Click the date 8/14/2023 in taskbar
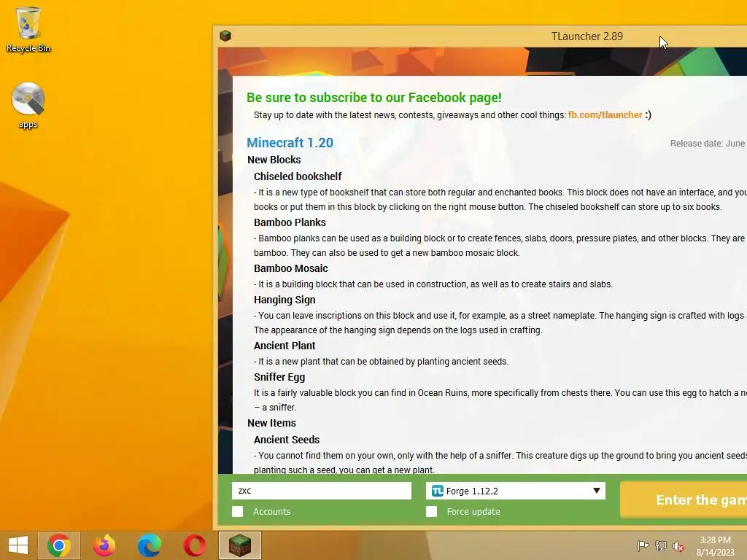The image size is (747, 560). tap(715, 553)
